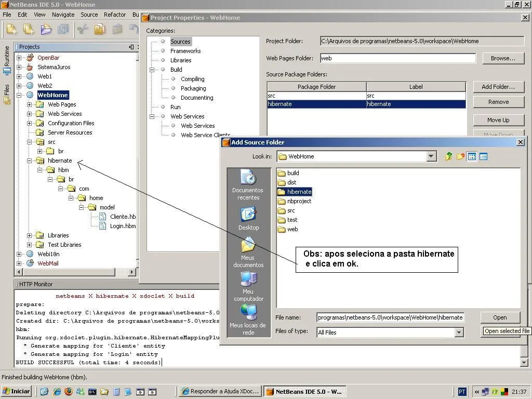Expand the Test Libraries node

(x=29, y=245)
